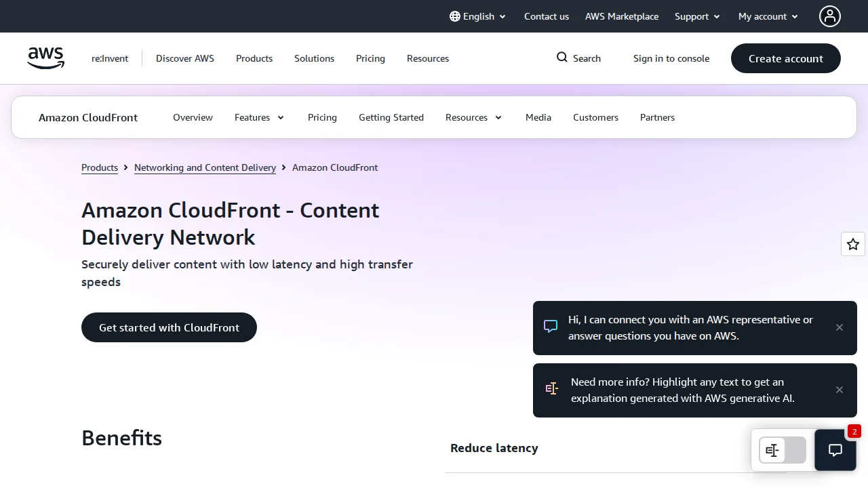
Task: Open the Getting Started tab
Action: 391,117
